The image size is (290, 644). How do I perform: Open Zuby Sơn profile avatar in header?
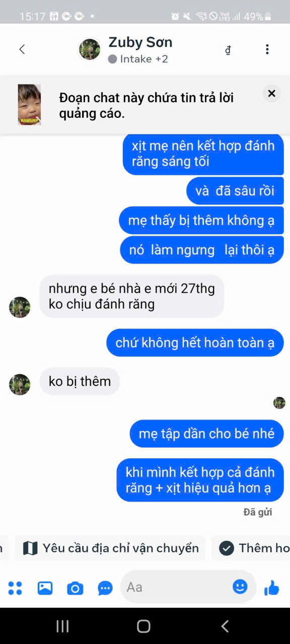[x=90, y=49]
